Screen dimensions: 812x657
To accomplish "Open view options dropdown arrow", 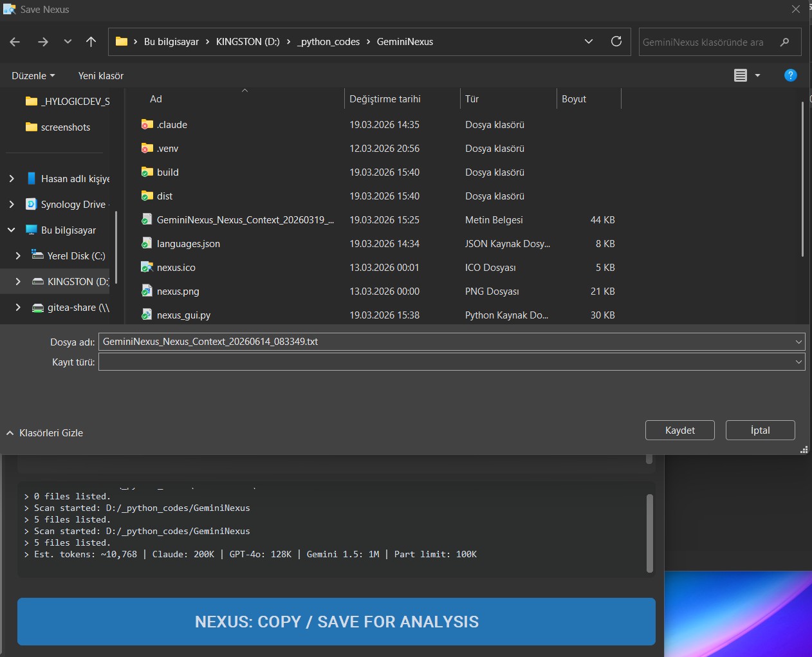I will [757, 75].
